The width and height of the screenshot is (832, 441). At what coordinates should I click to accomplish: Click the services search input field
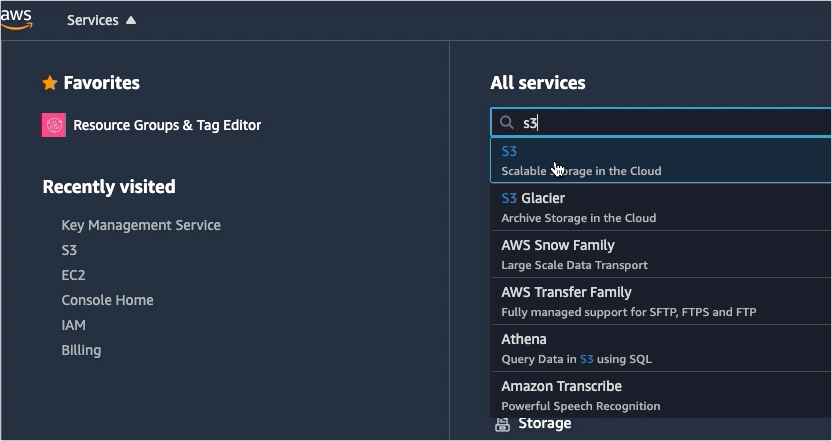pyautogui.click(x=670, y=123)
